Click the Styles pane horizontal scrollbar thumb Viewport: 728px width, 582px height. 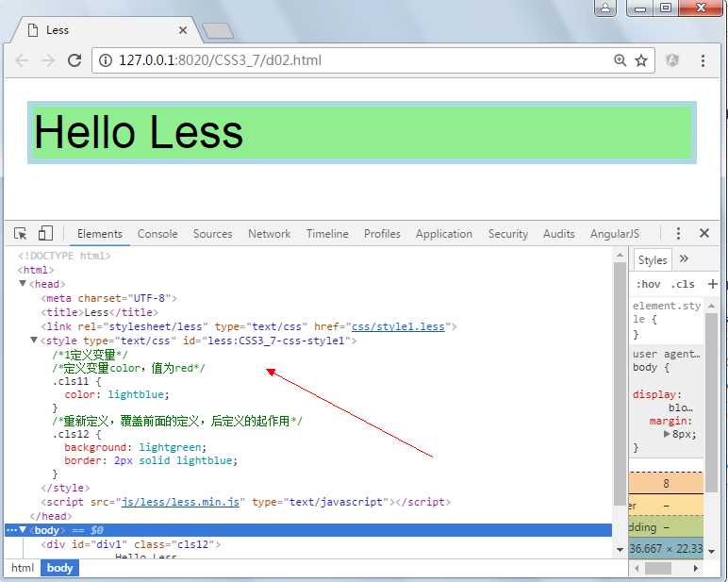pyautogui.click(x=658, y=568)
